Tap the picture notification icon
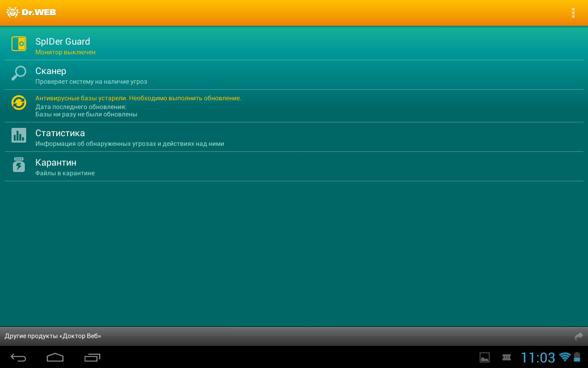 [x=485, y=357]
